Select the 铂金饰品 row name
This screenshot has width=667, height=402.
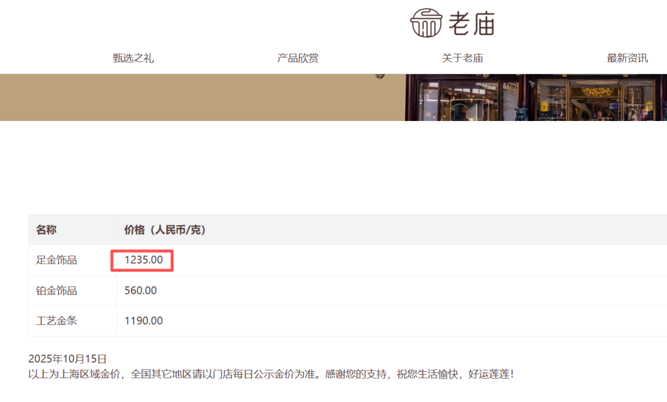pos(56,291)
